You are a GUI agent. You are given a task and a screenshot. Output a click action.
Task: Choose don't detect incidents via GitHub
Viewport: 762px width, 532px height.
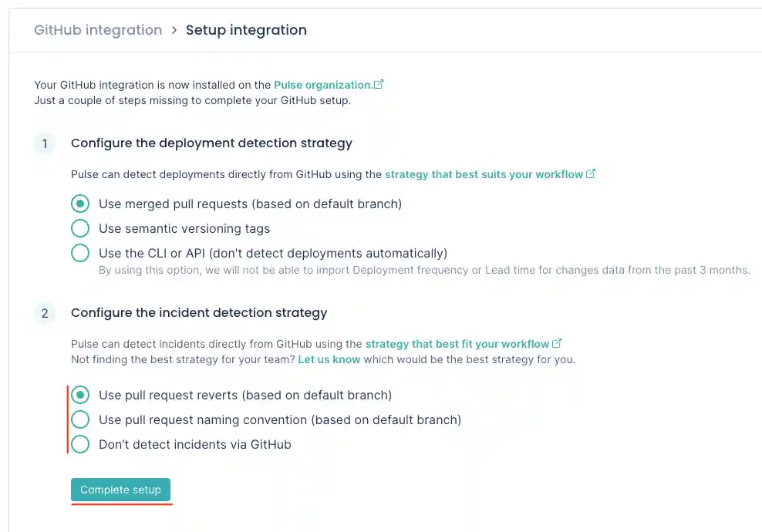click(79, 444)
